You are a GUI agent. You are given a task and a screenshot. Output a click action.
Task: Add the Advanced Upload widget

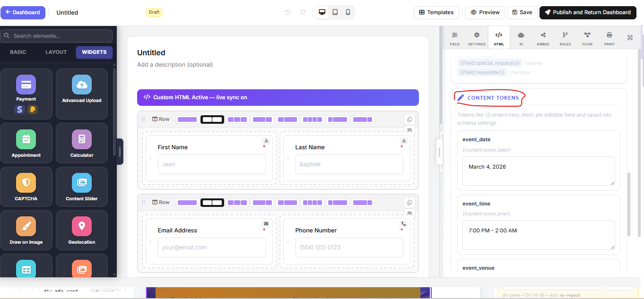(82, 94)
